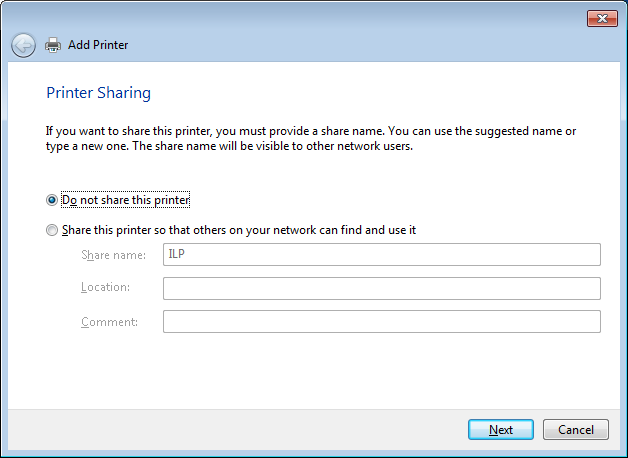The image size is (628, 458).
Task: Cancel the Add Printer wizard
Action: point(575,430)
